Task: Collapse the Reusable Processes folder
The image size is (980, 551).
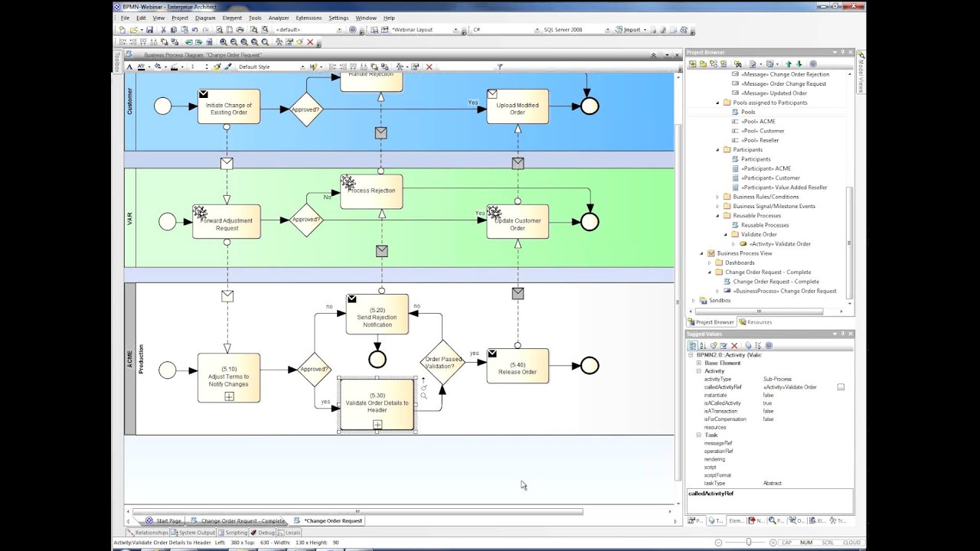Action: tap(717, 216)
